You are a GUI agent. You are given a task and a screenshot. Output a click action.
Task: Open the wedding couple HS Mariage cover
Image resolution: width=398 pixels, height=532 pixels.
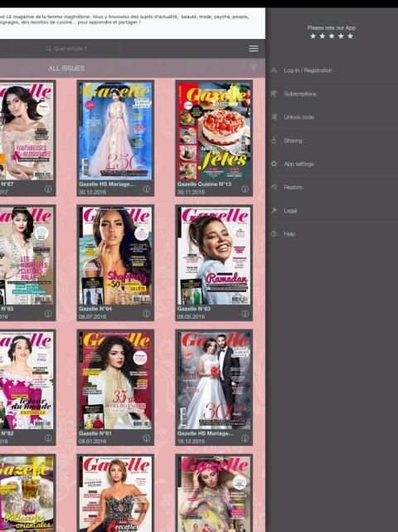214,380
